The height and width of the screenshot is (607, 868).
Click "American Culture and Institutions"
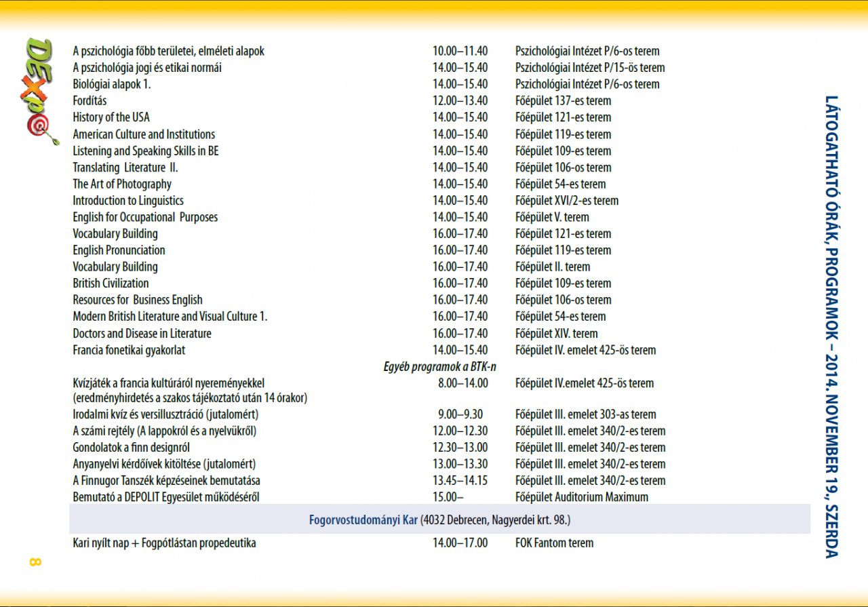click(144, 134)
